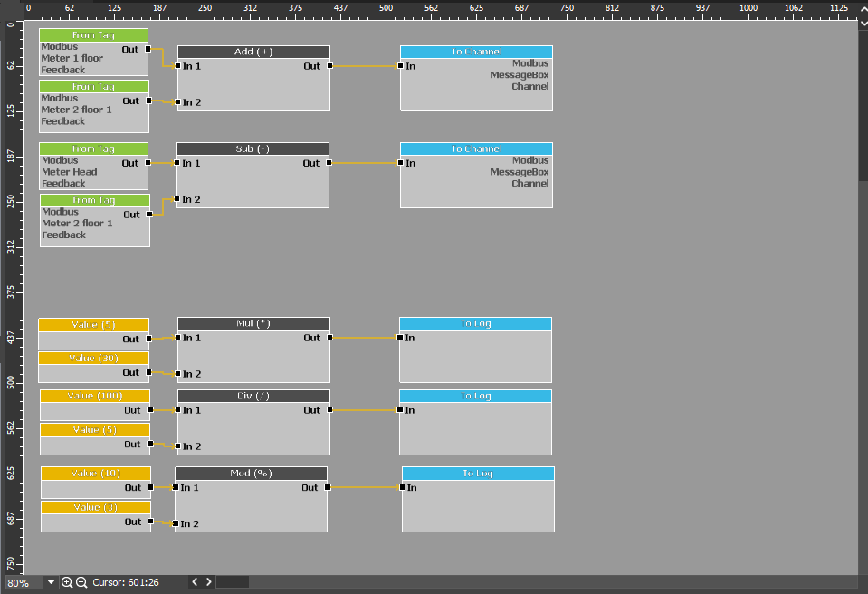Click the In 2 port of Sub (-) block
The image size is (868, 594).
pyautogui.click(x=177, y=199)
